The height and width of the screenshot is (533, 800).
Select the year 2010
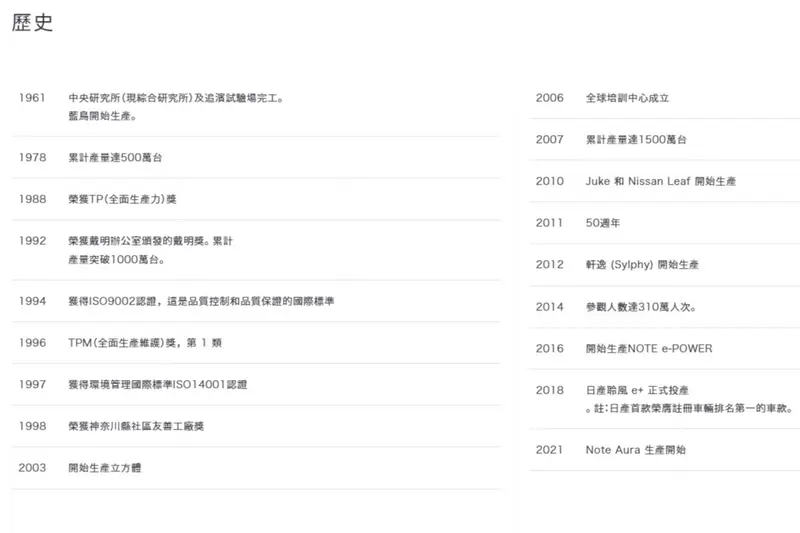[549, 181]
